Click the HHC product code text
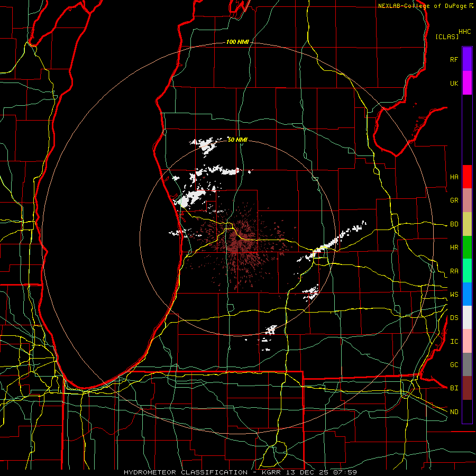This screenshot has width=476, height=476. click(x=464, y=32)
